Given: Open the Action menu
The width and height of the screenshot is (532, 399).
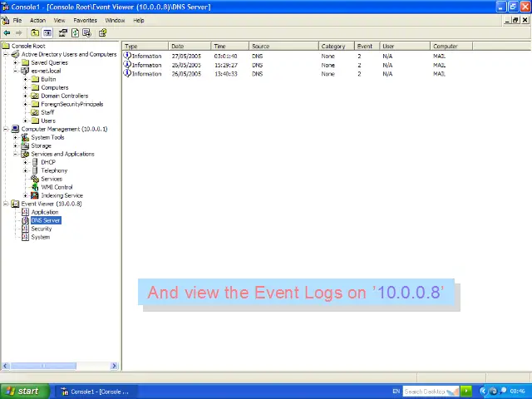Looking at the screenshot, I should pos(37,20).
